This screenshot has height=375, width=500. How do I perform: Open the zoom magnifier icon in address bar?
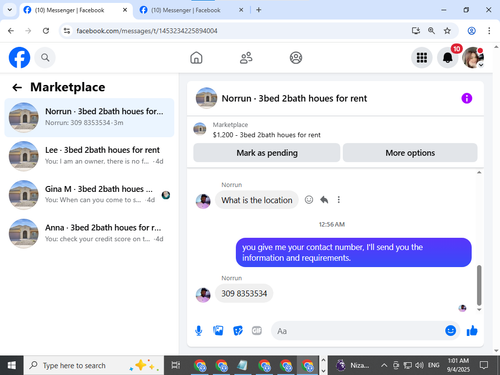pos(431,31)
